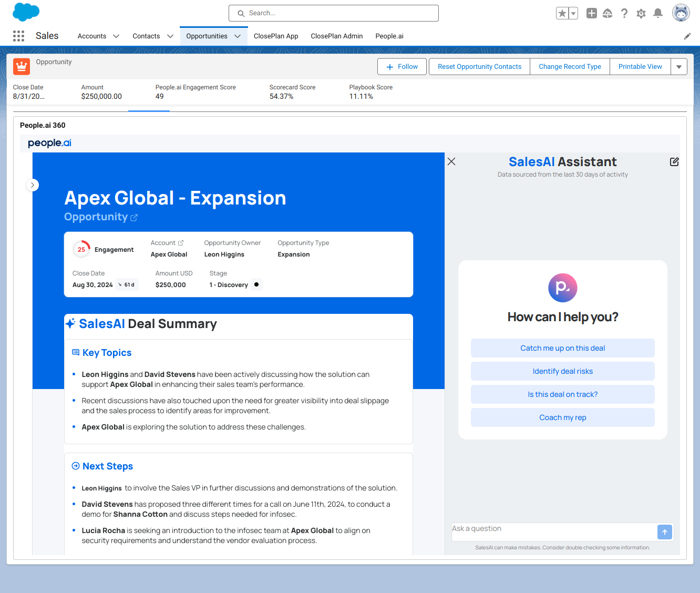
Task: Click the People.ai 360 section heading
Action: (x=43, y=125)
